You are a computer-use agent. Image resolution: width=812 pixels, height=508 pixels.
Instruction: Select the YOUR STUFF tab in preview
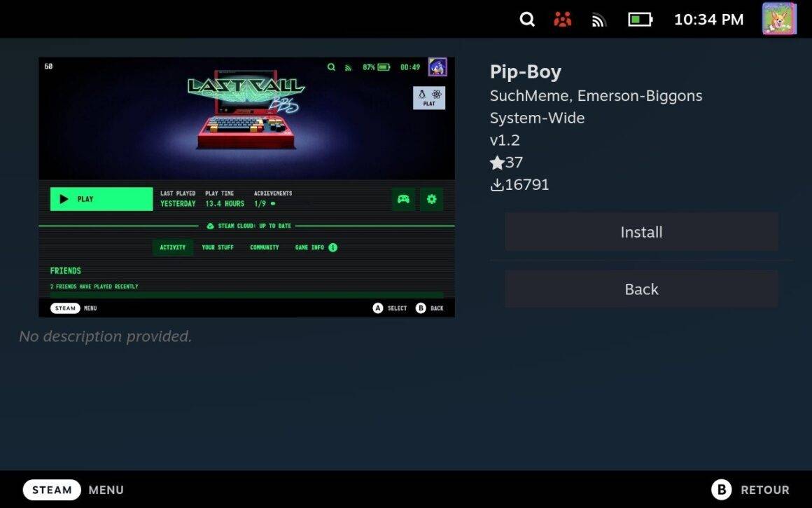click(218, 247)
